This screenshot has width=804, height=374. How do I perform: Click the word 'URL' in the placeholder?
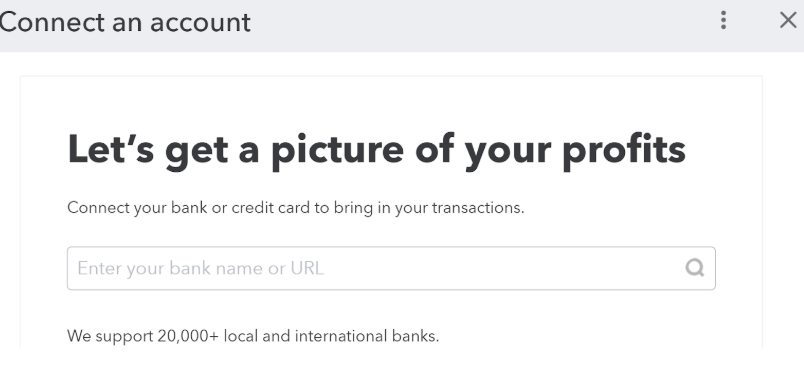[307, 268]
